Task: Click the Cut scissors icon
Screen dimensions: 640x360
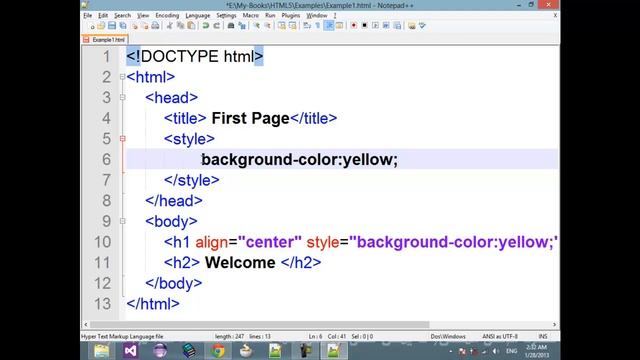Action: point(169,26)
